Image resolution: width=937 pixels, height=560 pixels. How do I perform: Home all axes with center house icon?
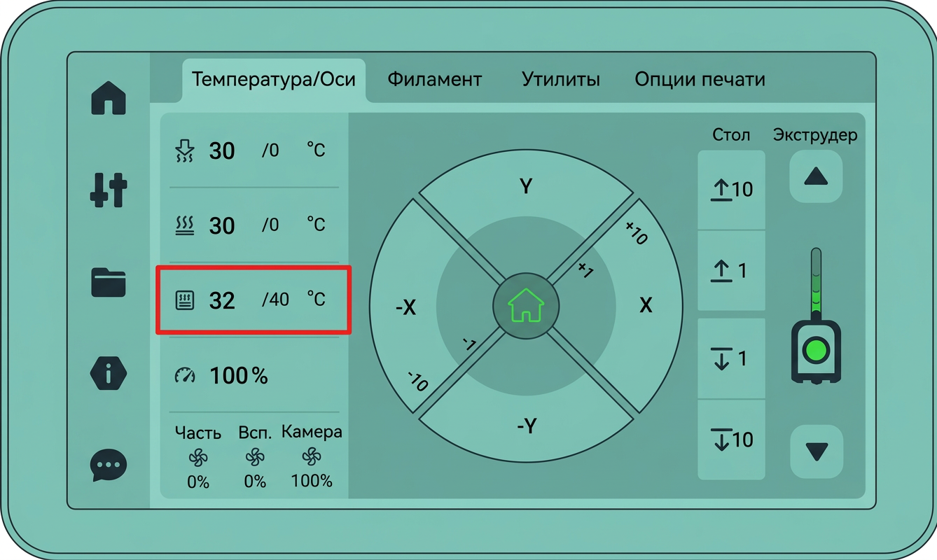coord(526,307)
